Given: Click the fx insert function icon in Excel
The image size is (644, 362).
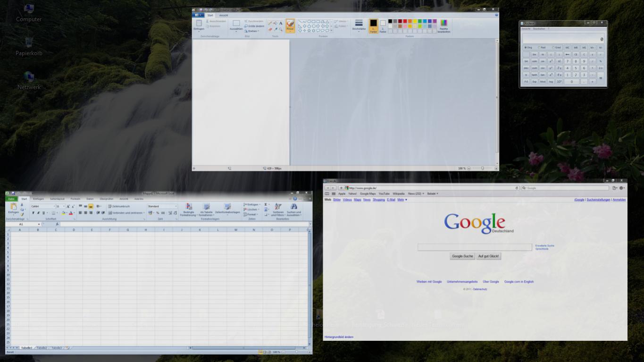Looking at the screenshot, I should [x=57, y=224].
